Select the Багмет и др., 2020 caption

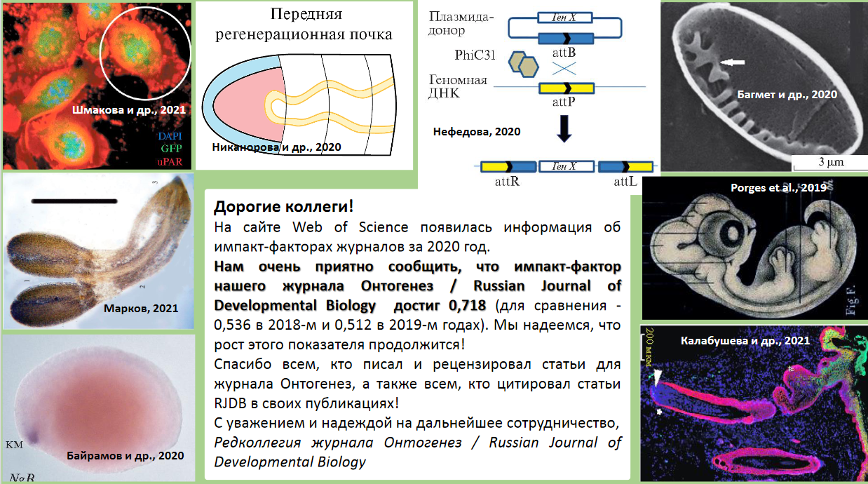787,94
